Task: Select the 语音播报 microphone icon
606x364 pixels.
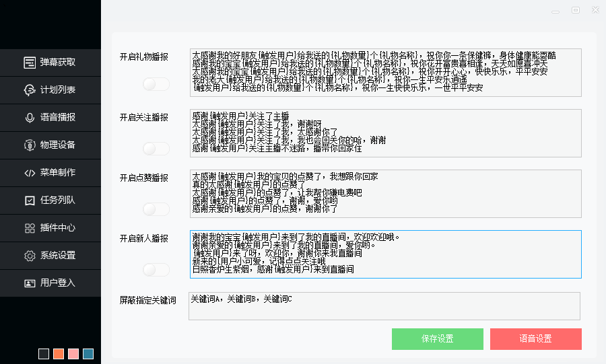Action: point(30,118)
